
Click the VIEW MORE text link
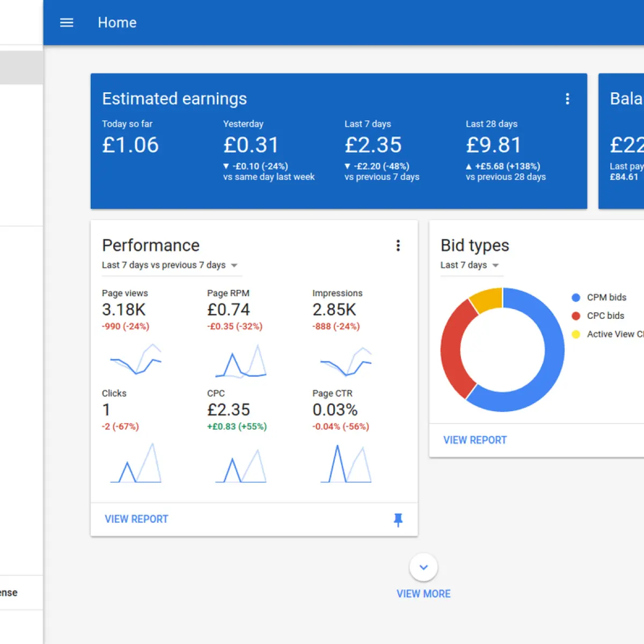click(423, 594)
